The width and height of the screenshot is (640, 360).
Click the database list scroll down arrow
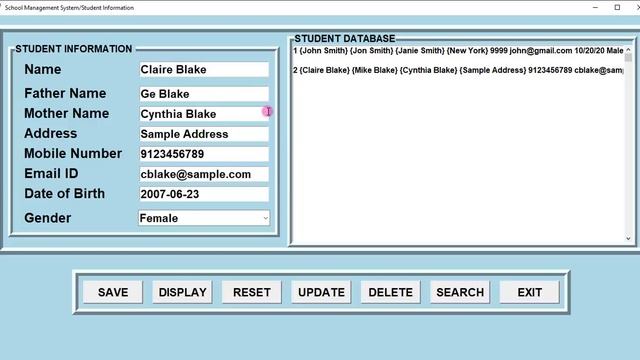[628, 238]
